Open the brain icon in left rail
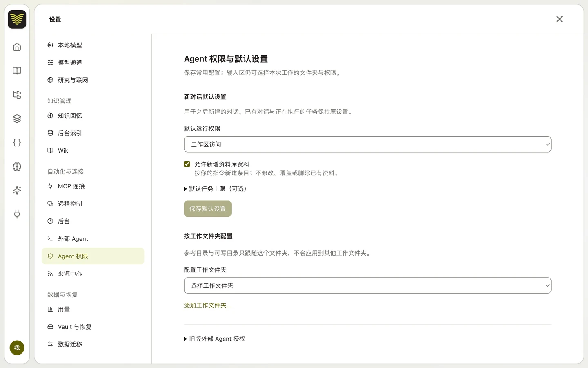Screen dimensions: 588x368 coord(17,166)
